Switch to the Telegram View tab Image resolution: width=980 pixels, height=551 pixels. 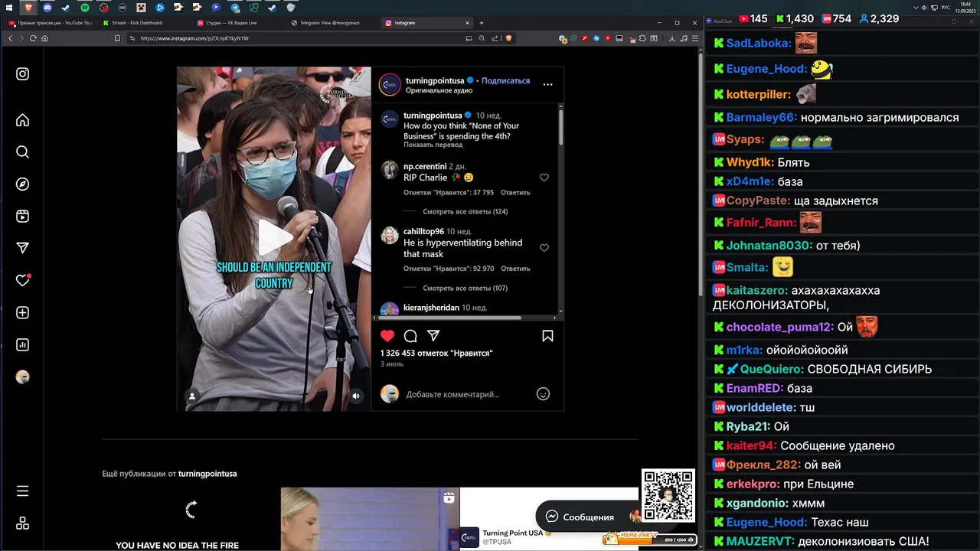[333, 23]
